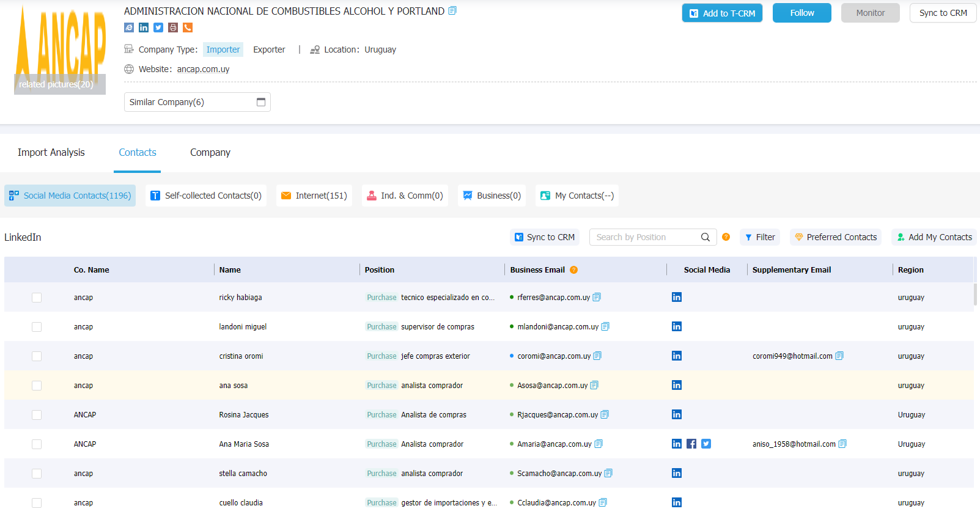Show Business(0) contacts
980x517 pixels.
tap(492, 196)
